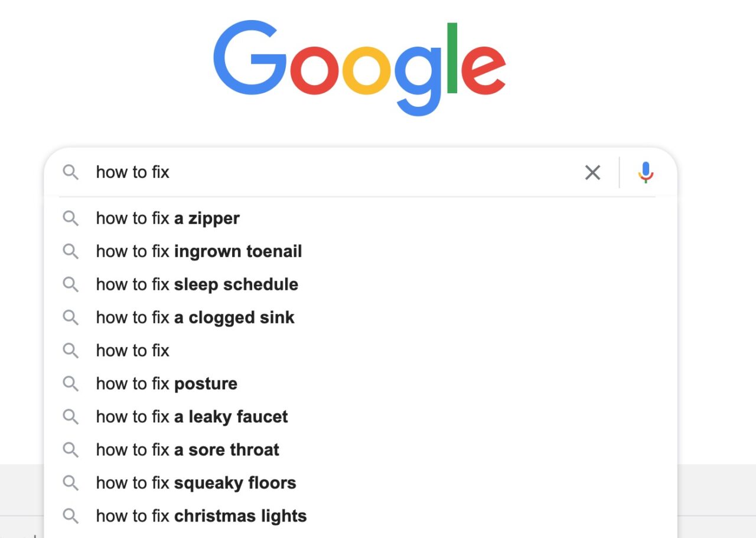
Task: Clear the search box with the X icon
Action: 592,172
